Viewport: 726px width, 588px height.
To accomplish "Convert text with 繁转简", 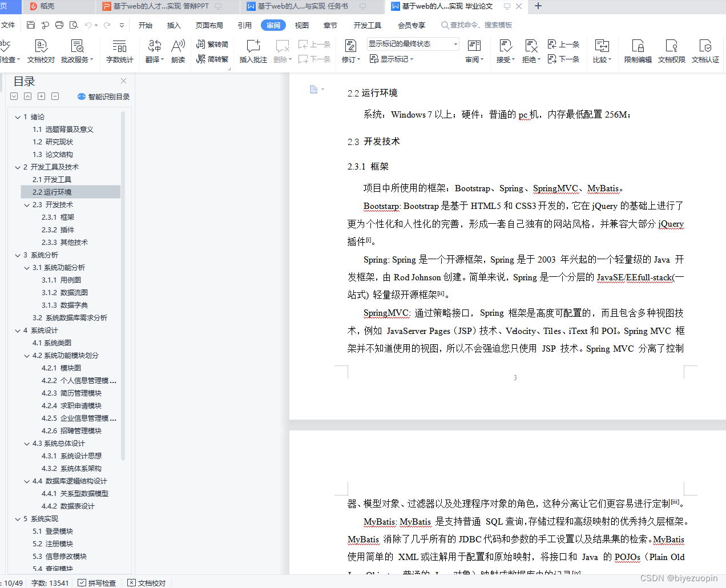I will click(x=212, y=44).
